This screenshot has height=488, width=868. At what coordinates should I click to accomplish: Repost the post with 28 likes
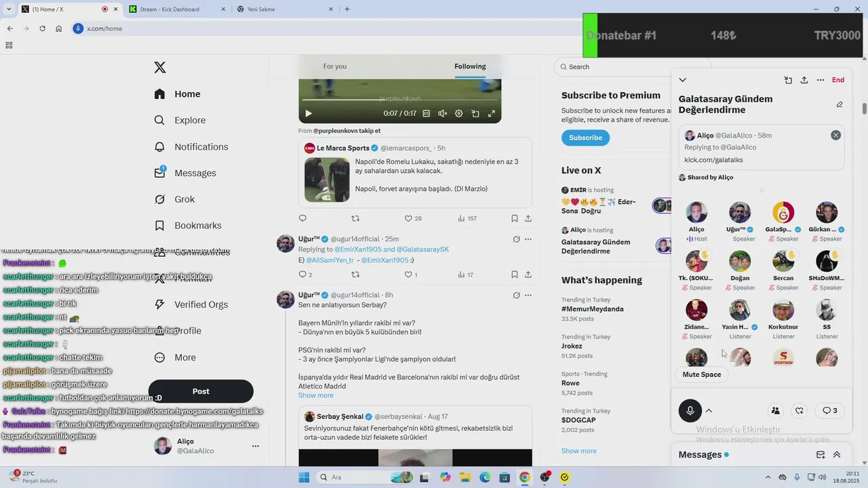355,218
